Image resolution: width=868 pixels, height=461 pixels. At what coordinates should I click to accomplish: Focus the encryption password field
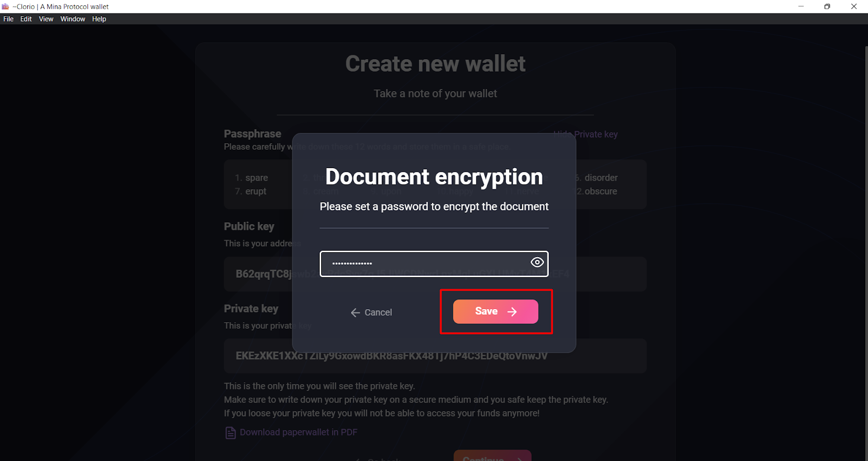434,264
